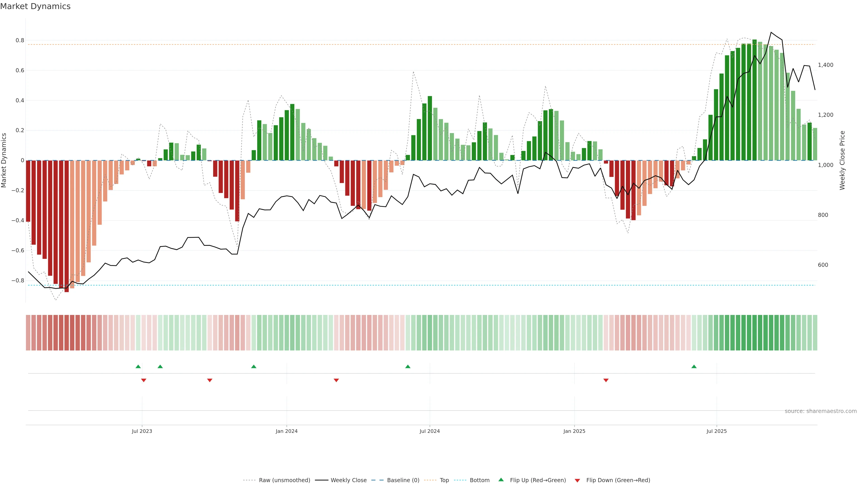Click the rightmost green flip-up marker near Jul 2025
This screenshot has width=868, height=488.
694,366
